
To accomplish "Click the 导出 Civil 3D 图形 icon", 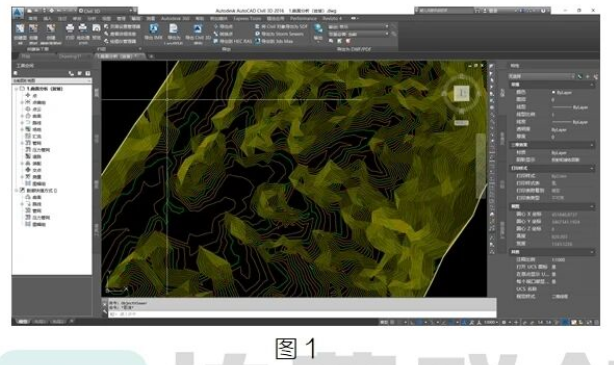I will tap(197, 29).
